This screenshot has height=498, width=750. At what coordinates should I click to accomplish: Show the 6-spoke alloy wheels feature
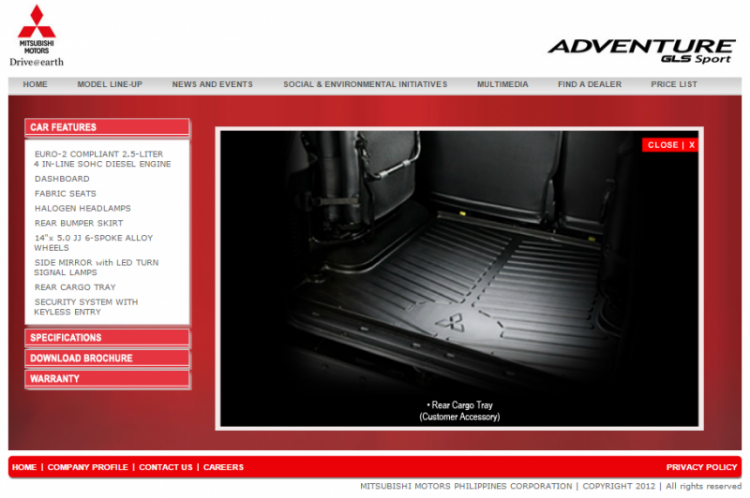point(93,243)
